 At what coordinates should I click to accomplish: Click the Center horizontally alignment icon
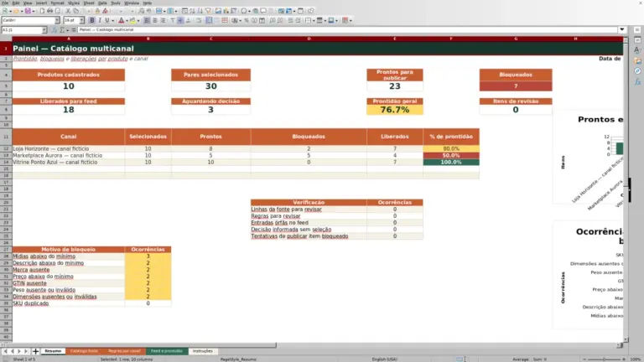tap(155, 20)
